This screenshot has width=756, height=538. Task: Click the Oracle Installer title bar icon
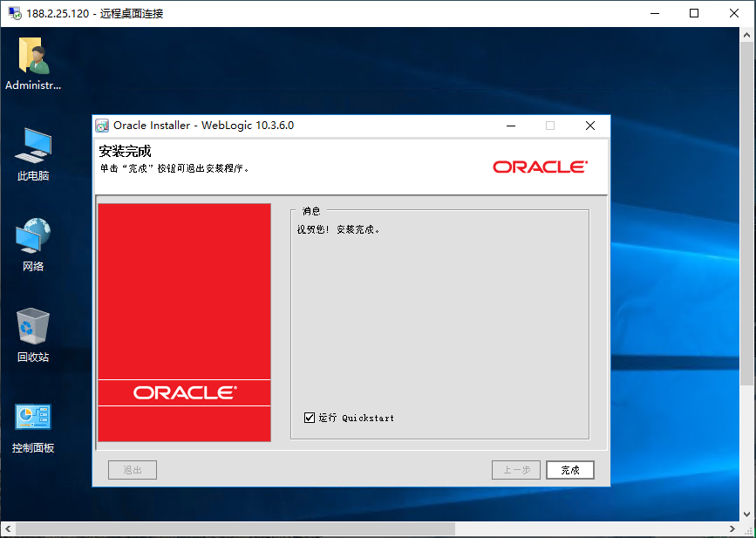102,126
